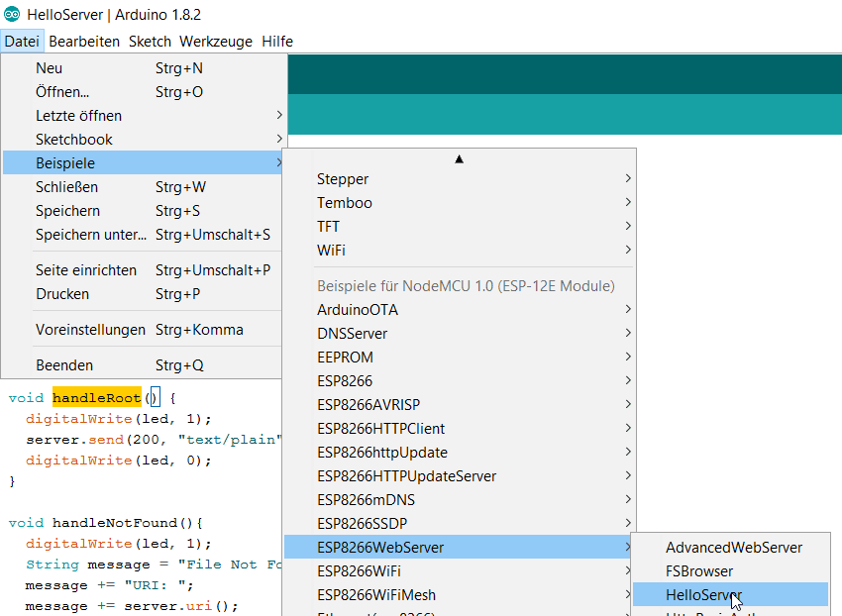Expand the ArduinoOTA examples submenu
The width and height of the screenshot is (842, 616).
pos(358,310)
